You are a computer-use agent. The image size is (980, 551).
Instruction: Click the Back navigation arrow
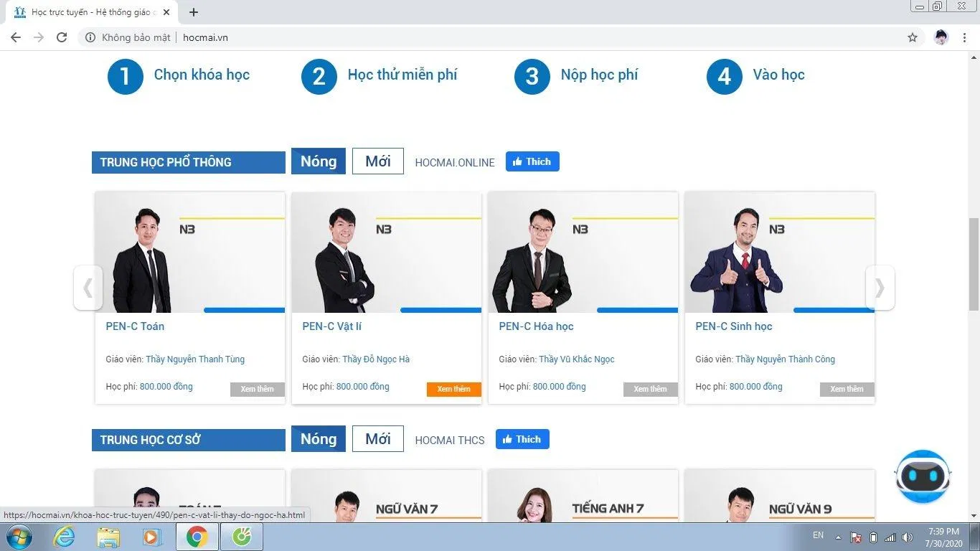click(16, 37)
